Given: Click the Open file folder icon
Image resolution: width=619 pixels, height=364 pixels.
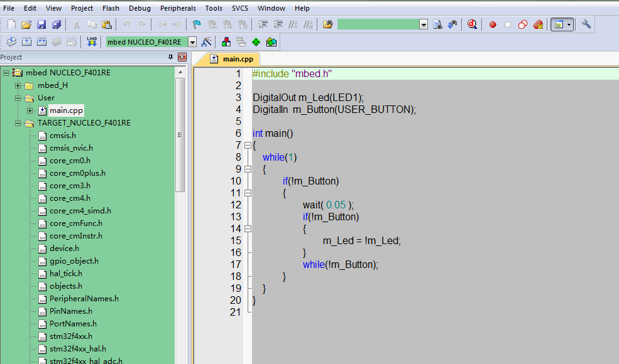Looking at the screenshot, I should pos(26,24).
